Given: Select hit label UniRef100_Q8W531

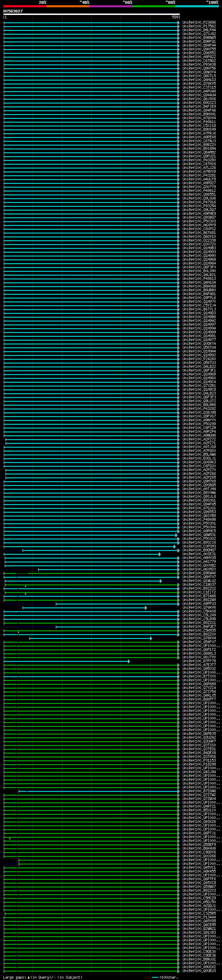Looking at the screenshot, I should 199,535.
